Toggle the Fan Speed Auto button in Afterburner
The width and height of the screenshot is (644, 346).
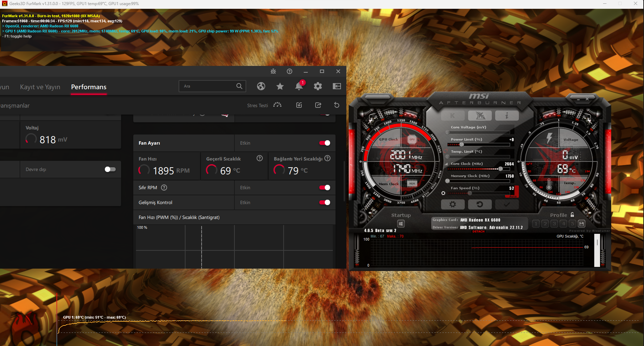(x=513, y=196)
